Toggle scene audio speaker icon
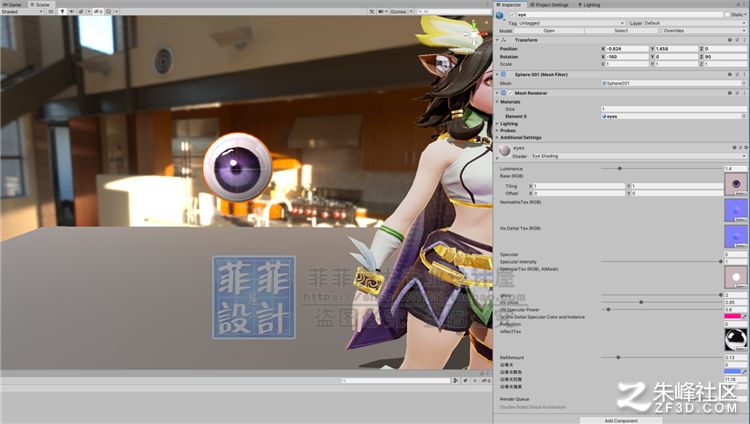 pyautogui.click(x=72, y=11)
